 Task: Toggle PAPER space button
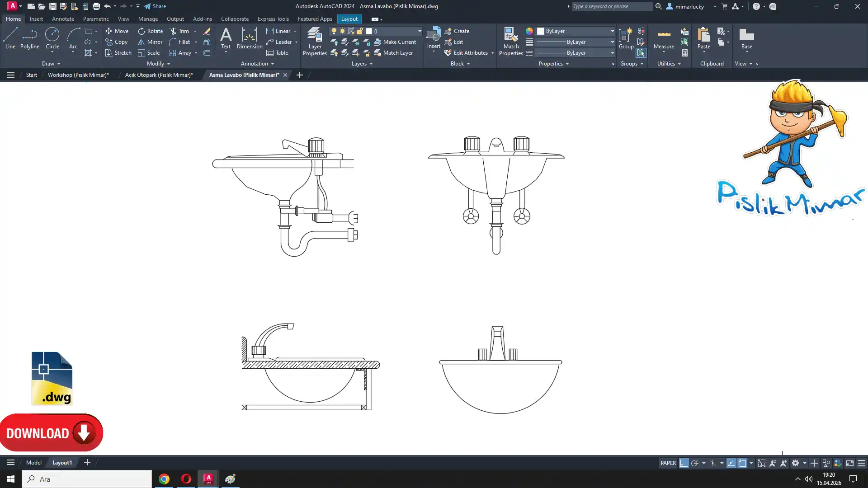tap(668, 463)
